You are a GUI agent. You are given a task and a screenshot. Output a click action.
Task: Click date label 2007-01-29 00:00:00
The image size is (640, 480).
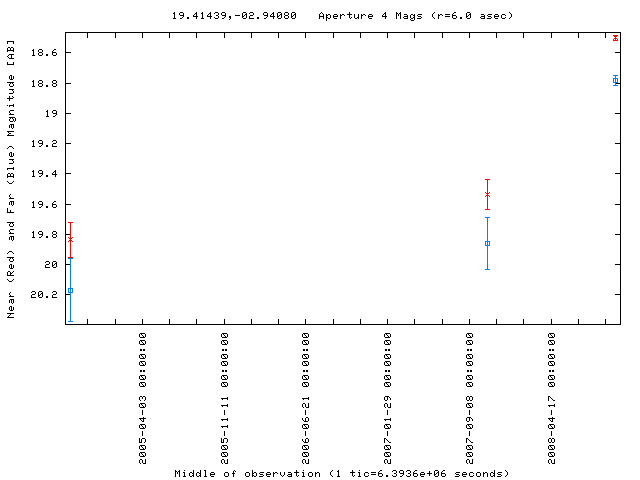coord(388,398)
